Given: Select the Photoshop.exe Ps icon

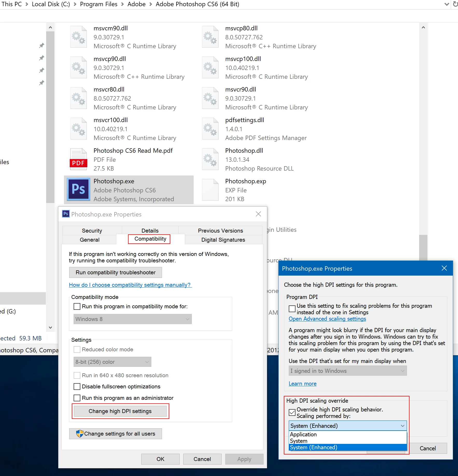Looking at the screenshot, I should click(x=79, y=189).
